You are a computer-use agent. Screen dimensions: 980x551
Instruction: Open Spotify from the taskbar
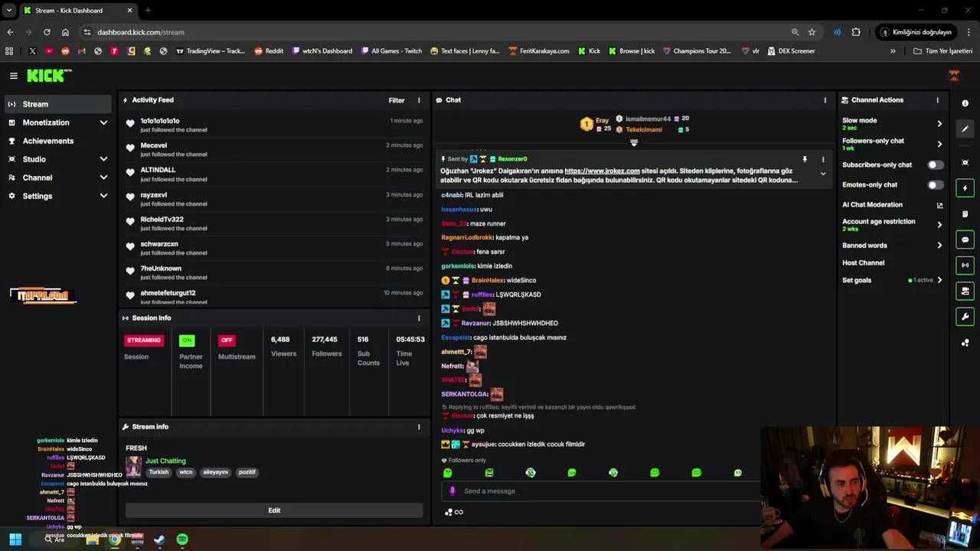[x=182, y=540]
